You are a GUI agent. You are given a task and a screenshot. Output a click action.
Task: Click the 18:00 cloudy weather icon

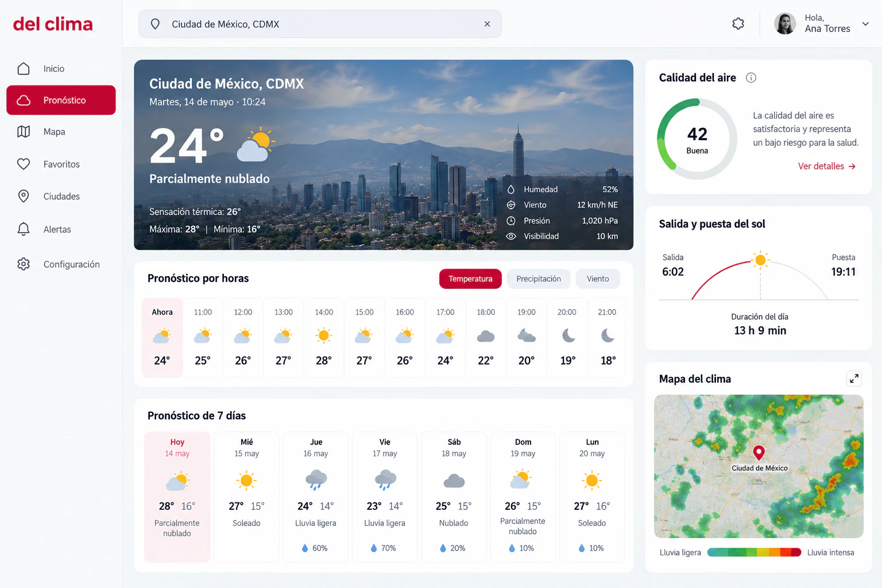tap(486, 336)
